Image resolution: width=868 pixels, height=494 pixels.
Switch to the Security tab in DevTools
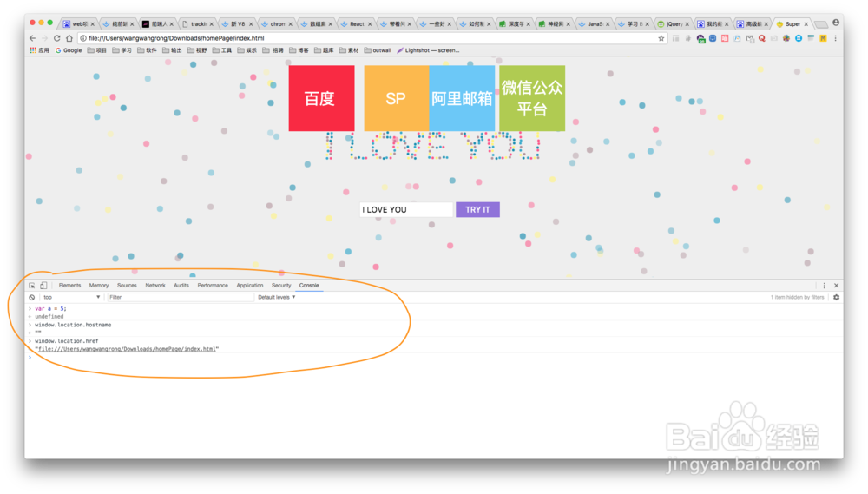[x=281, y=286]
